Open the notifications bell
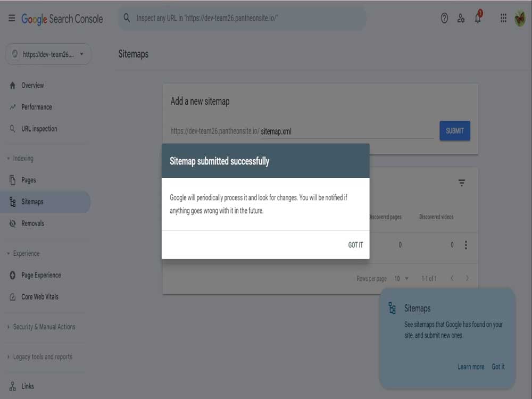The image size is (532, 399). pyautogui.click(x=478, y=18)
